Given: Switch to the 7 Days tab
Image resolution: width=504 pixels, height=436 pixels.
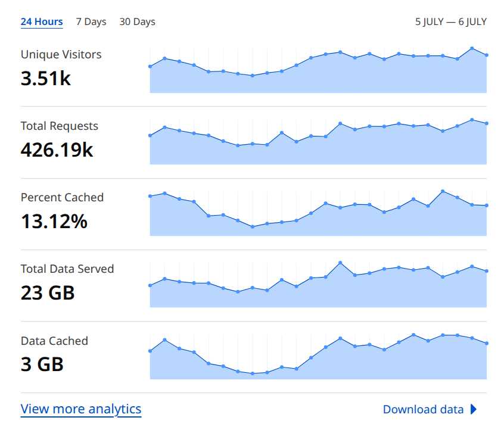Looking at the screenshot, I should coord(91,22).
